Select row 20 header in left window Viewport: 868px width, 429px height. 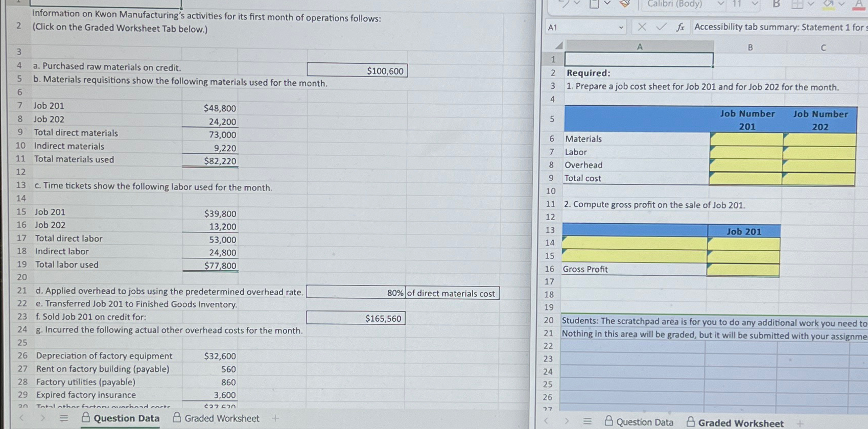tap(21, 277)
